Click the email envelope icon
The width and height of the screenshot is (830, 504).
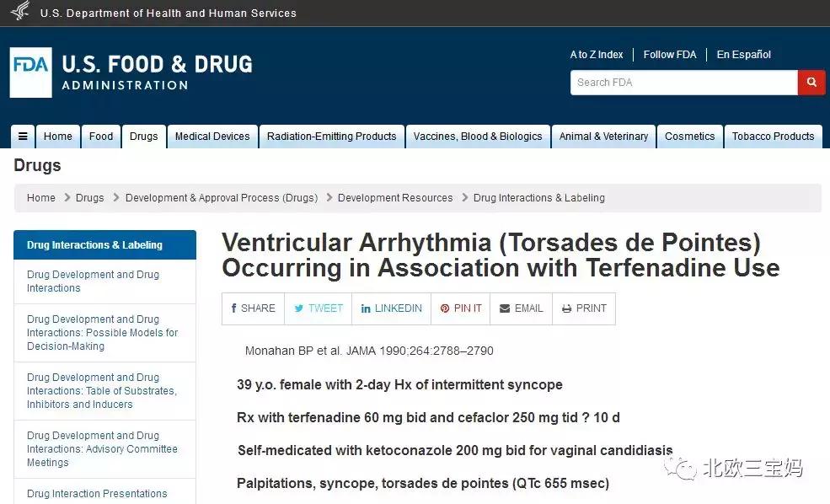(x=505, y=308)
